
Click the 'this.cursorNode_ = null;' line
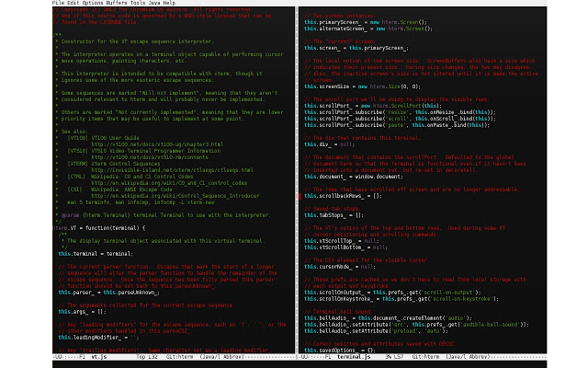340,267
